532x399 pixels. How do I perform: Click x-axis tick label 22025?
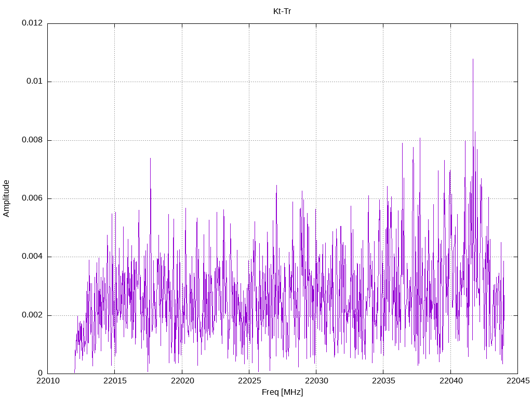pyautogui.click(x=249, y=381)
